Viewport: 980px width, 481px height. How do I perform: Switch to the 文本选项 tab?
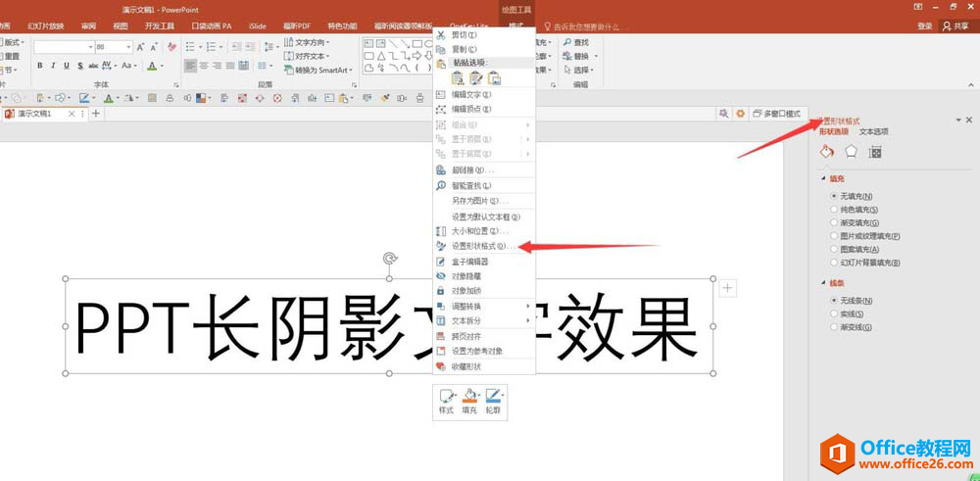(x=873, y=131)
